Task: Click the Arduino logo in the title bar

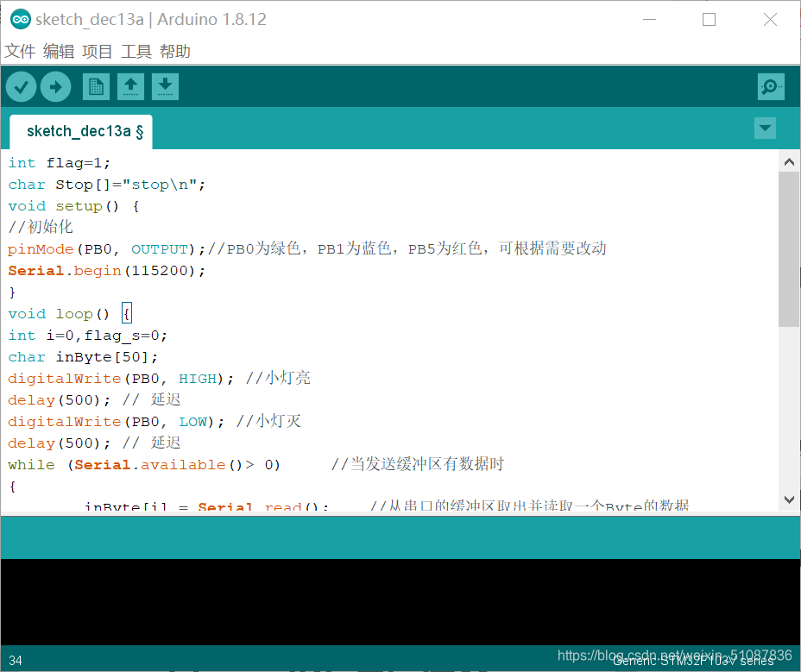Action: coord(21,19)
